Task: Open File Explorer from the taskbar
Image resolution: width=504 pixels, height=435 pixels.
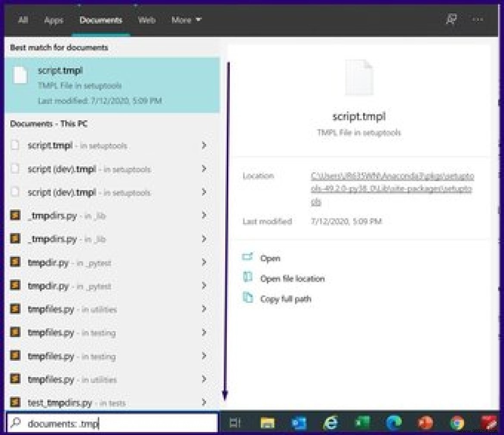Action: pos(267,423)
